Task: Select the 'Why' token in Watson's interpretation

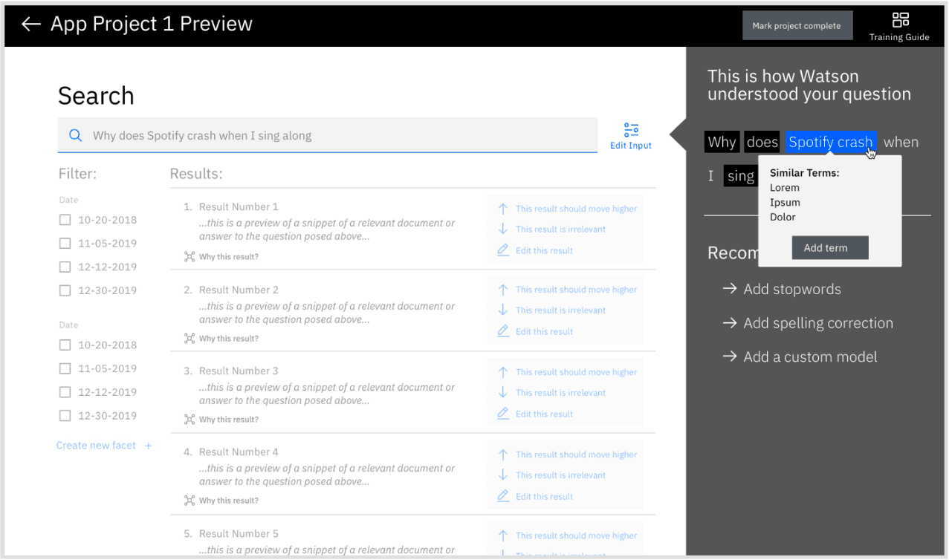Action: [x=721, y=141]
